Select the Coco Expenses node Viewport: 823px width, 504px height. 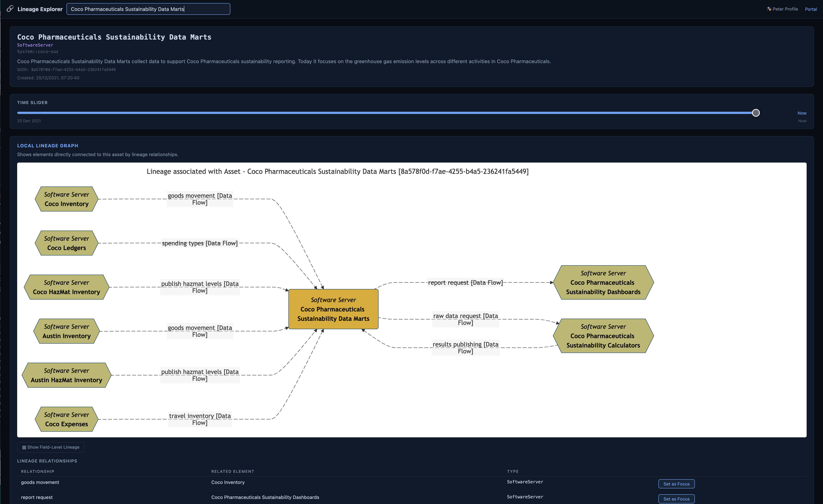click(67, 419)
